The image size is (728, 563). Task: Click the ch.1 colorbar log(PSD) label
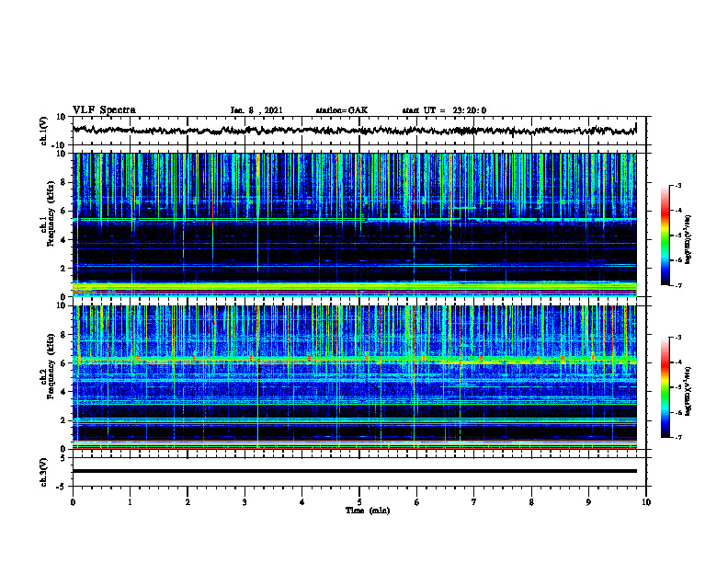point(688,239)
